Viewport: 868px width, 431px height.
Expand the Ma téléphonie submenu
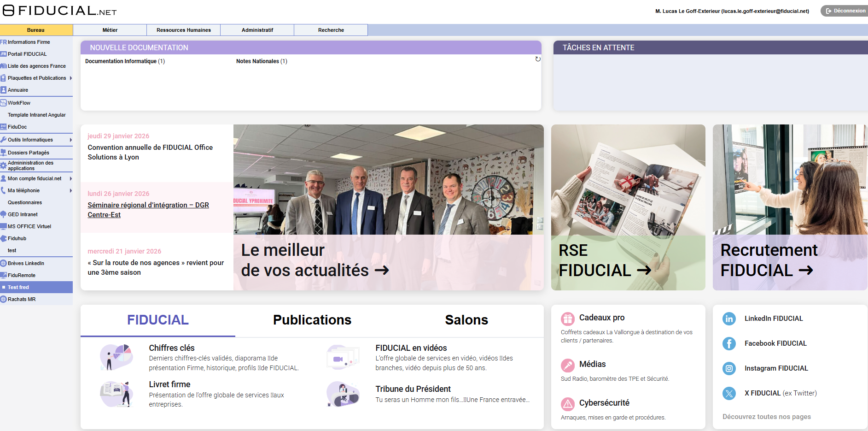coord(71,190)
